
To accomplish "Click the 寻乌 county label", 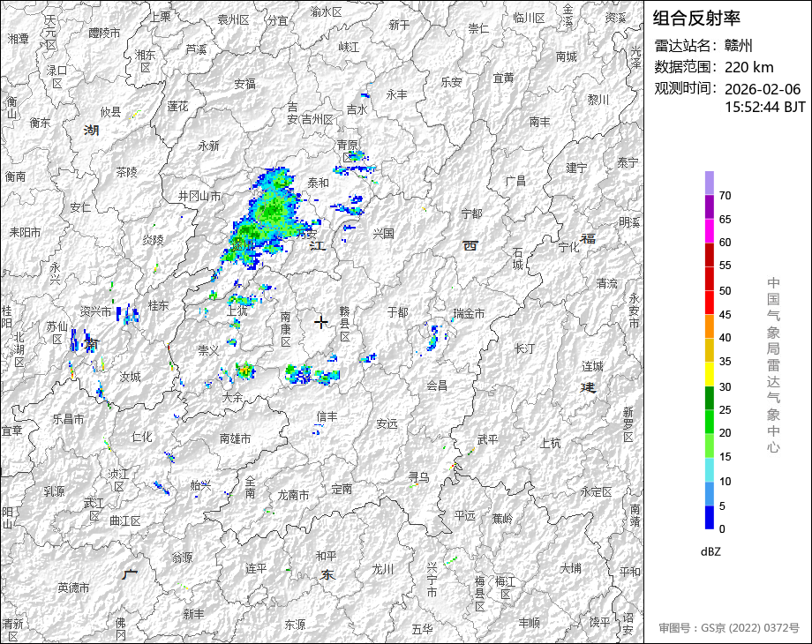I will point(419,476).
